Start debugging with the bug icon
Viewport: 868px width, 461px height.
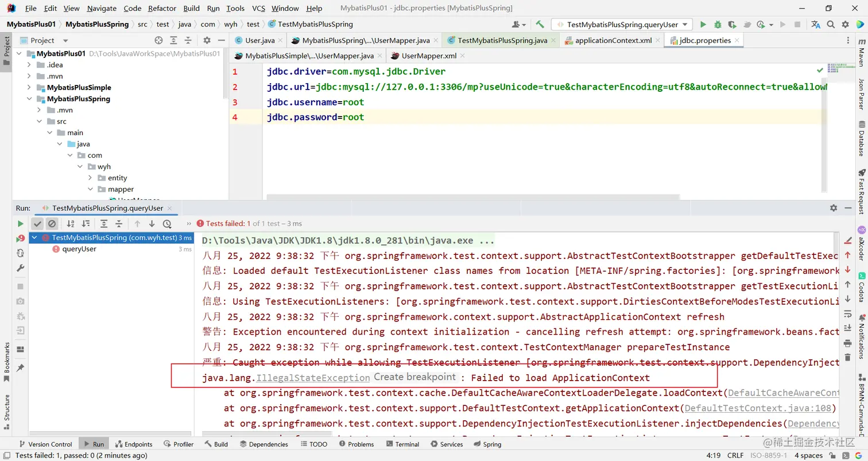718,25
